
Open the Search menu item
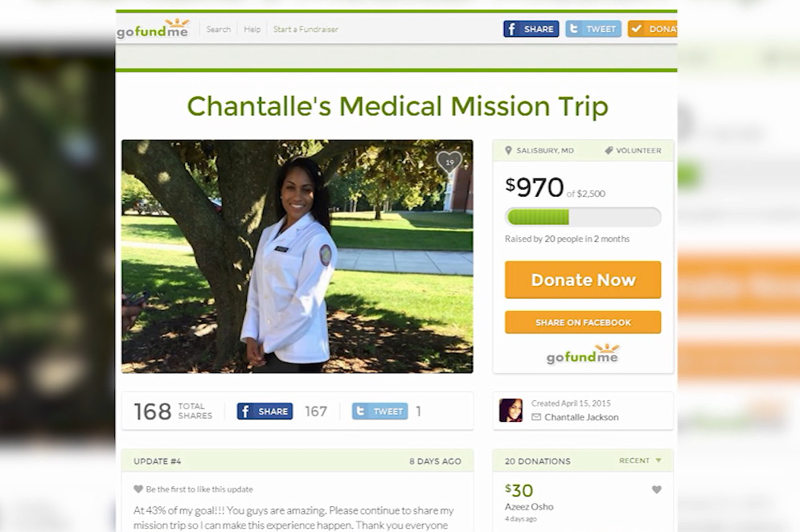tap(219, 29)
